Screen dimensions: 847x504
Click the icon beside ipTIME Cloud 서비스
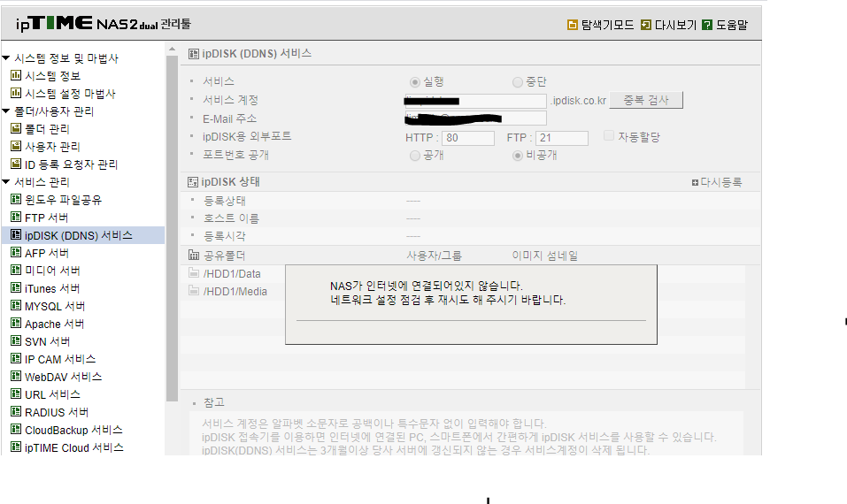[x=16, y=447]
